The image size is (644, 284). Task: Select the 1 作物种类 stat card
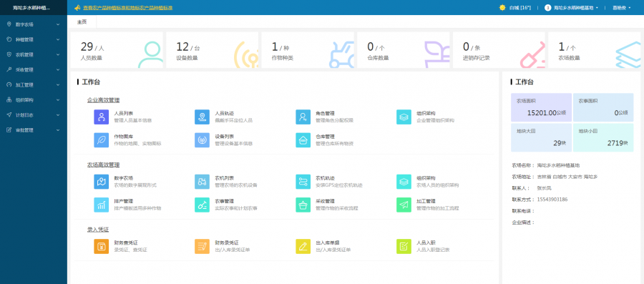point(308,50)
